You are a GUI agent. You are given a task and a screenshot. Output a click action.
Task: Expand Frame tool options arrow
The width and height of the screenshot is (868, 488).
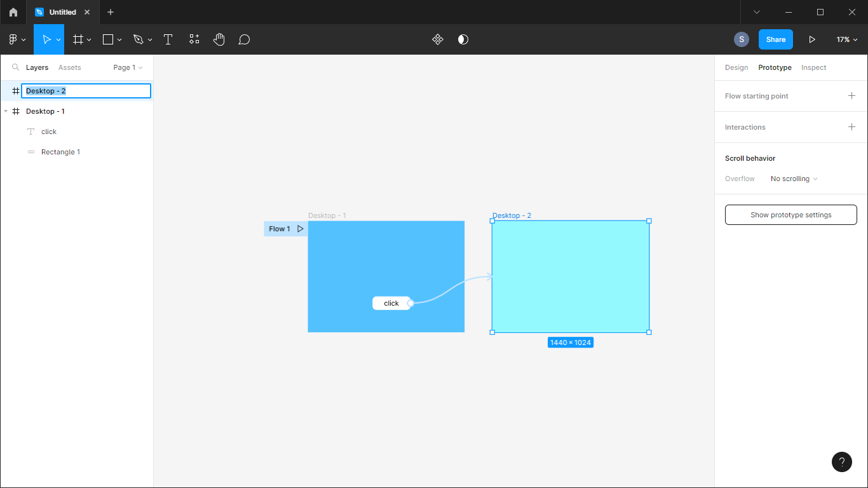pyautogui.click(x=89, y=39)
